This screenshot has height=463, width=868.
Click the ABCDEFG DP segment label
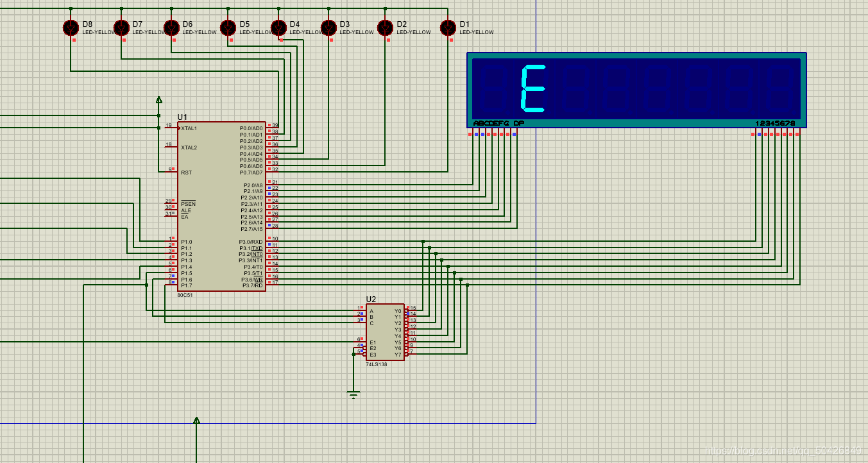(x=498, y=123)
